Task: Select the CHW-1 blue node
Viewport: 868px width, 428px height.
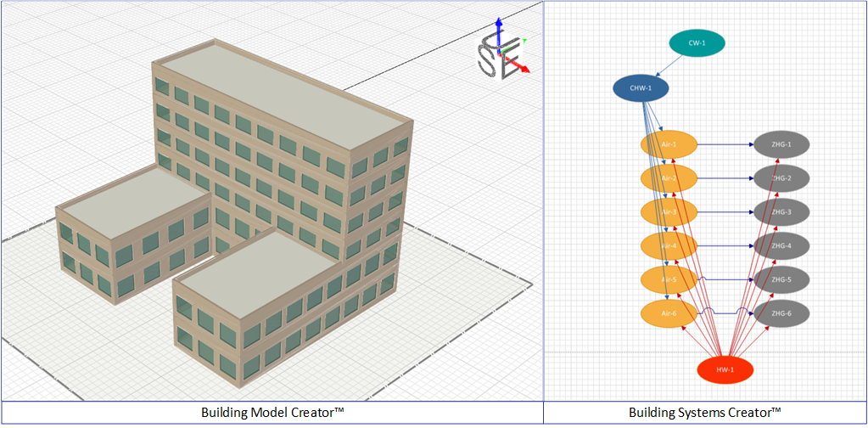Action: point(641,88)
